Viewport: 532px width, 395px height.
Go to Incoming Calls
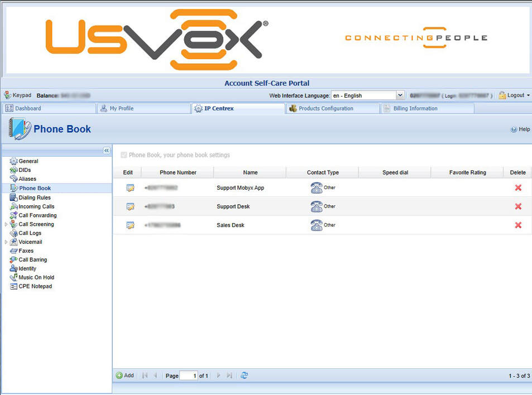[x=36, y=206]
